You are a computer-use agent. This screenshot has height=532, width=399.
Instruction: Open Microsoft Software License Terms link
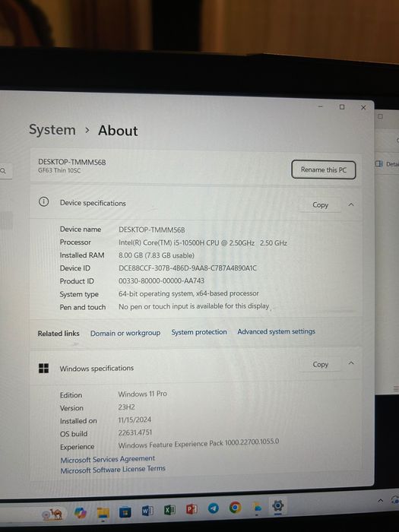tap(112, 470)
